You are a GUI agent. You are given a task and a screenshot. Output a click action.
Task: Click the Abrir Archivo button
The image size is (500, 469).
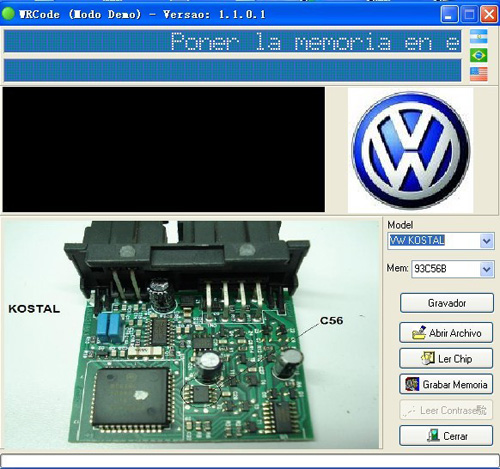point(446,332)
